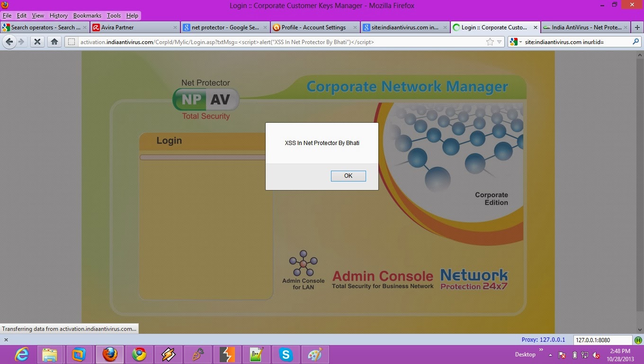644x364 pixels.
Task: Click the Firefox logo in title bar
Action: coord(5,5)
